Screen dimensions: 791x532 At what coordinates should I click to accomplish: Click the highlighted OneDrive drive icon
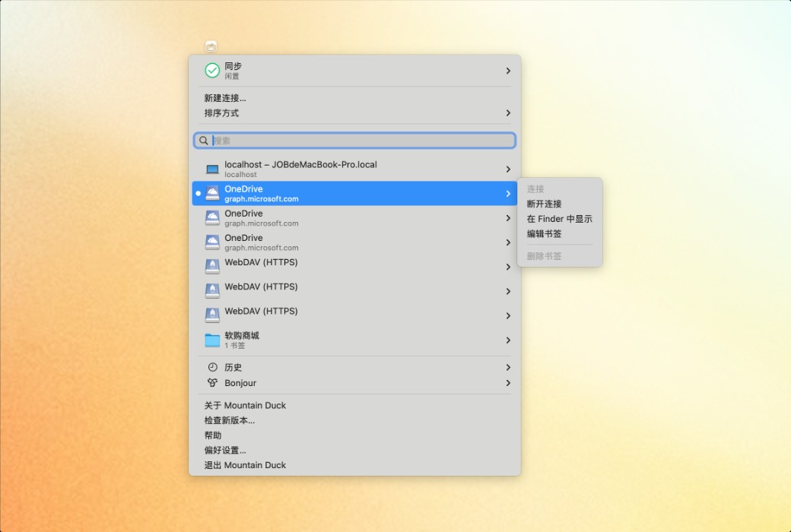click(212, 194)
